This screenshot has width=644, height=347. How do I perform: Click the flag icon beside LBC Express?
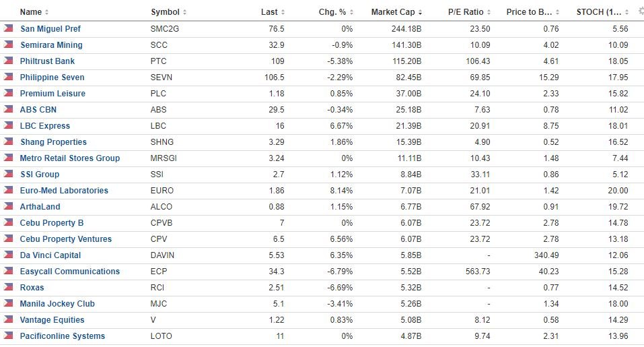coord(8,125)
